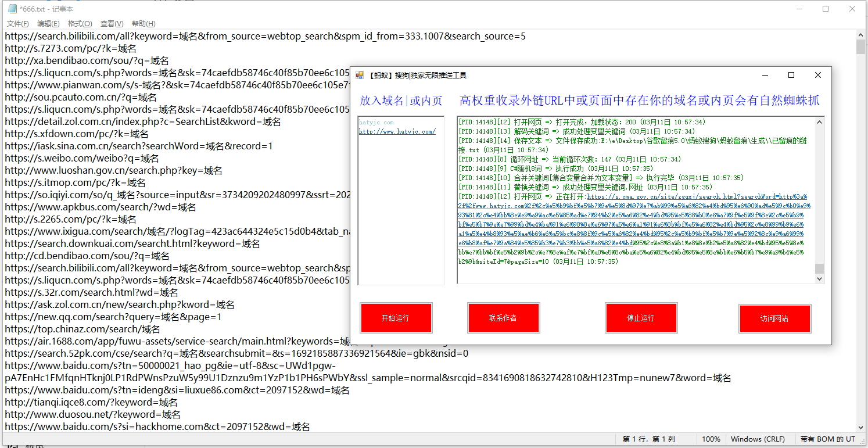Click the http://s.7273.com/pc/?k=域名 line
This screenshot has width=868, height=448.
(71, 48)
